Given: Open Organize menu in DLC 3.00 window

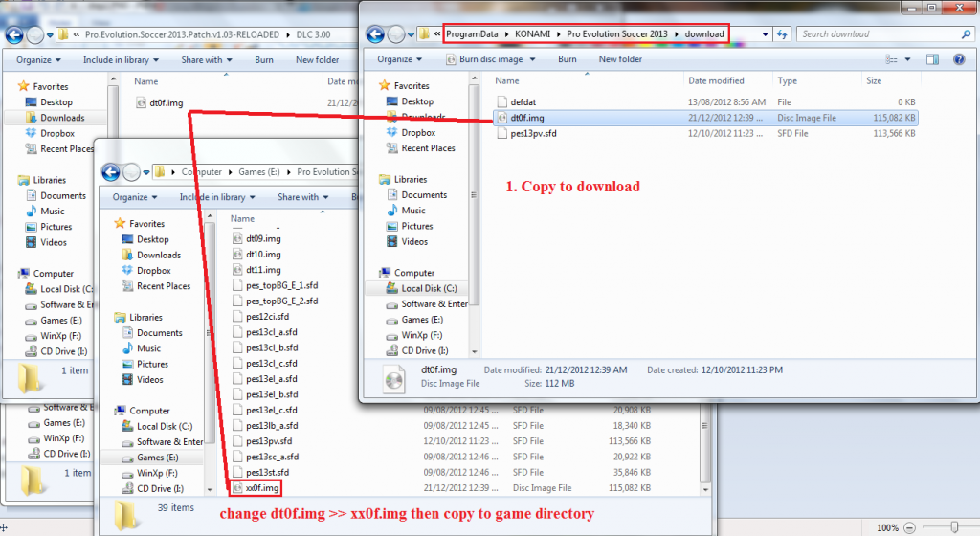Looking at the screenshot, I should (x=38, y=60).
